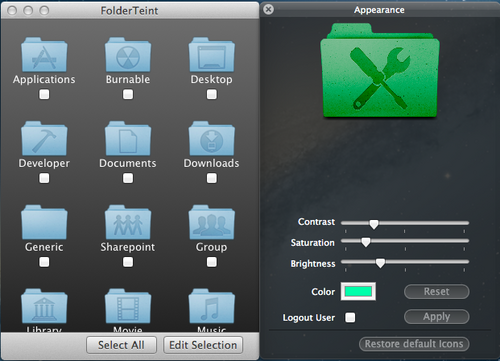The height and width of the screenshot is (361, 500).
Task: Close the Appearance panel
Action: (x=268, y=9)
